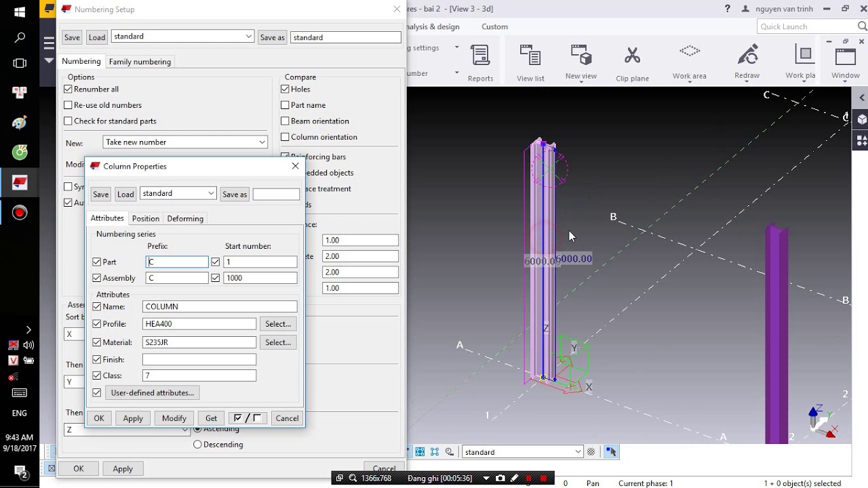
Task: Click the Name field containing COLUMN
Action: pyautogui.click(x=220, y=306)
